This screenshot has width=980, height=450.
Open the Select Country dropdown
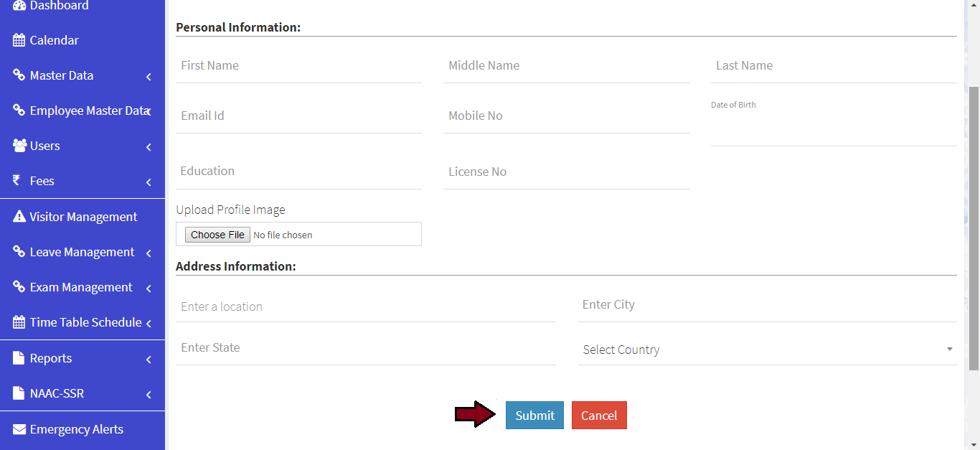767,350
